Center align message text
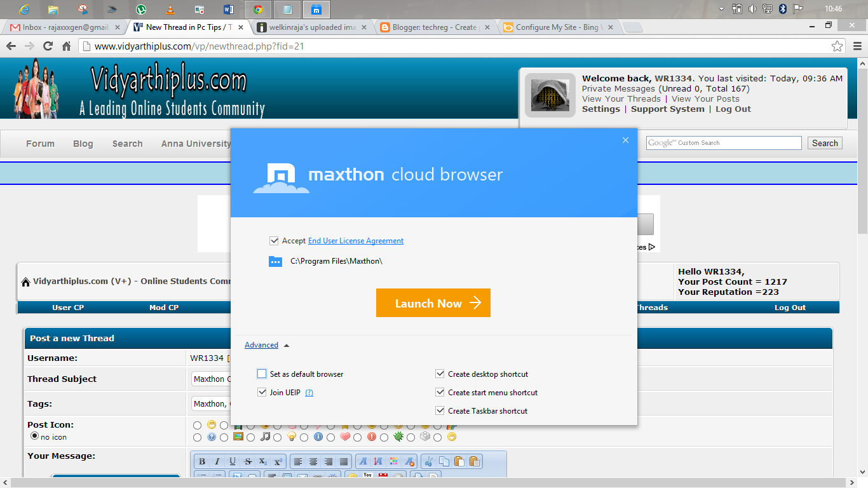 pos(313,462)
